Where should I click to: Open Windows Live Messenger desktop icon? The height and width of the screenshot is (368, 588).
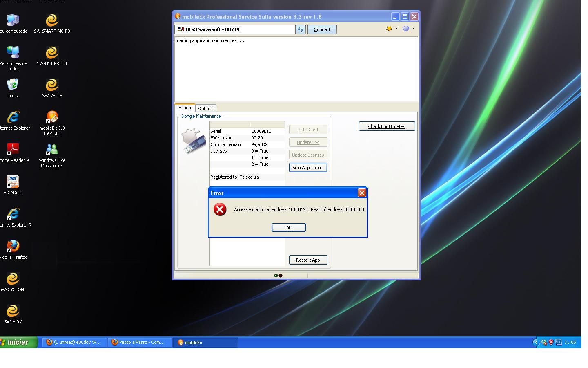click(52, 150)
